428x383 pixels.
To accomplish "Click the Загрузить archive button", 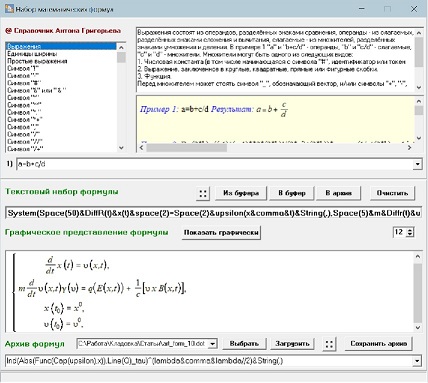I will pyautogui.click(x=292, y=344).
